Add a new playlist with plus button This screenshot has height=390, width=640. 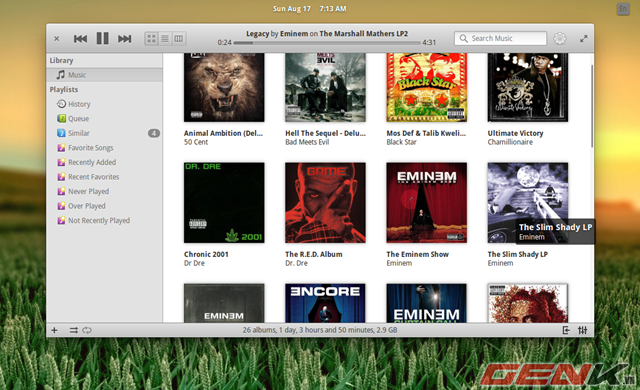point(54,330)
